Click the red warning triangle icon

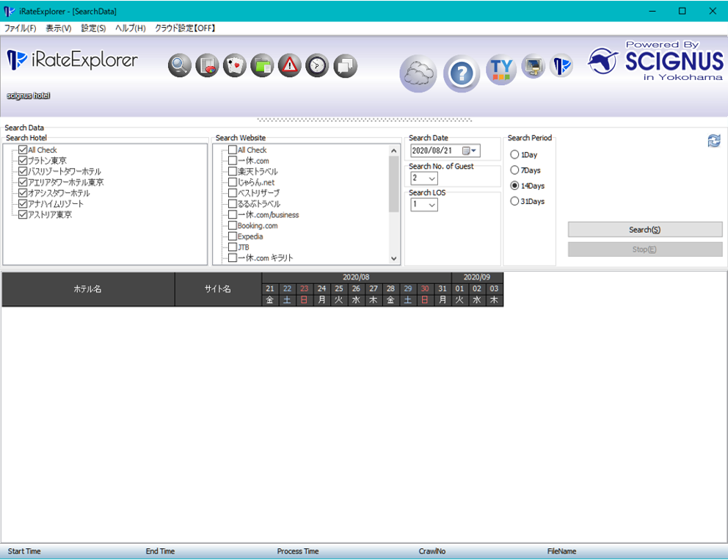(289, 66)
